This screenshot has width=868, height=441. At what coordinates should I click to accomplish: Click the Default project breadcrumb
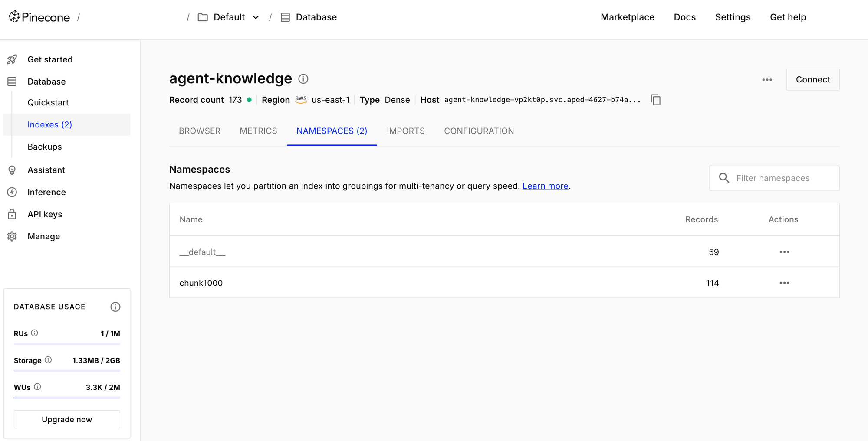[x=229, y=17]
